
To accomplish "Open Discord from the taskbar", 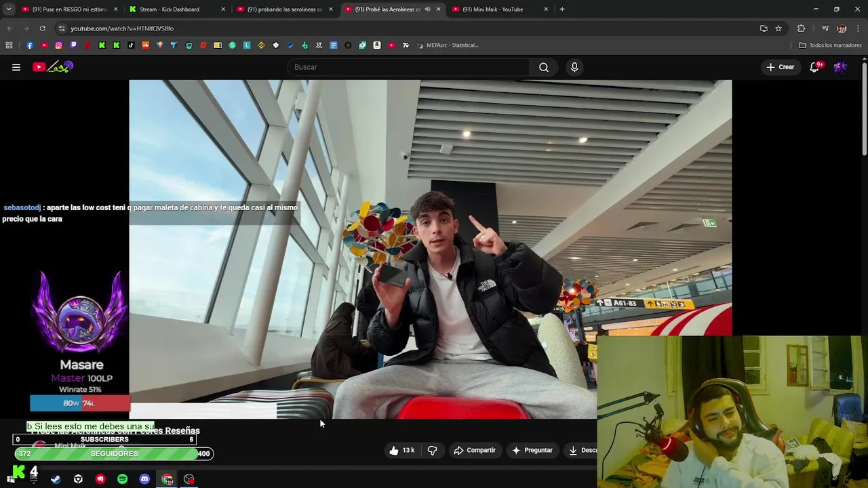I will pyautogui.click(x=144, y=479).
